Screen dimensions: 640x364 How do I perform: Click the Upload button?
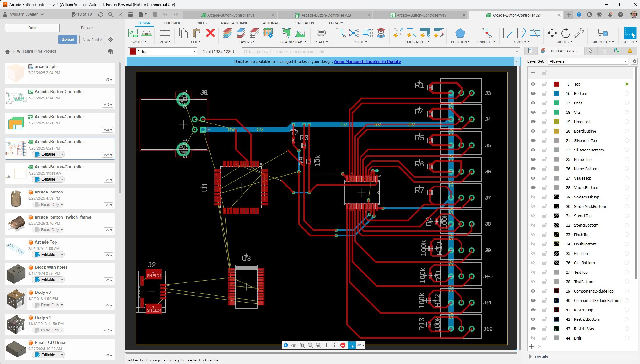68,40
